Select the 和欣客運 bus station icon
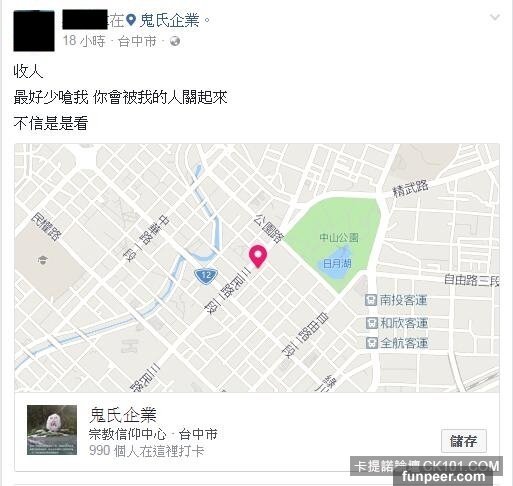 coord(371,323)
